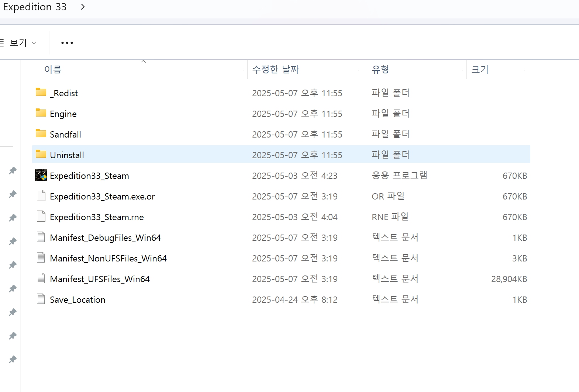Select the Uninstall folder name
The width and height of the screenshot is (579, 392).
click(67, 155)
